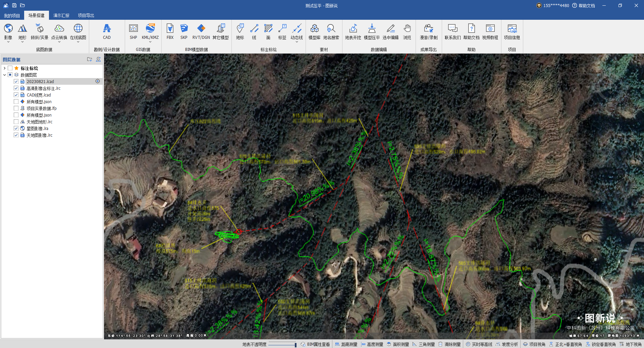Expand the 标注标绘 tree node
Viewport: 644px width, 348px height.
[4, 68]
